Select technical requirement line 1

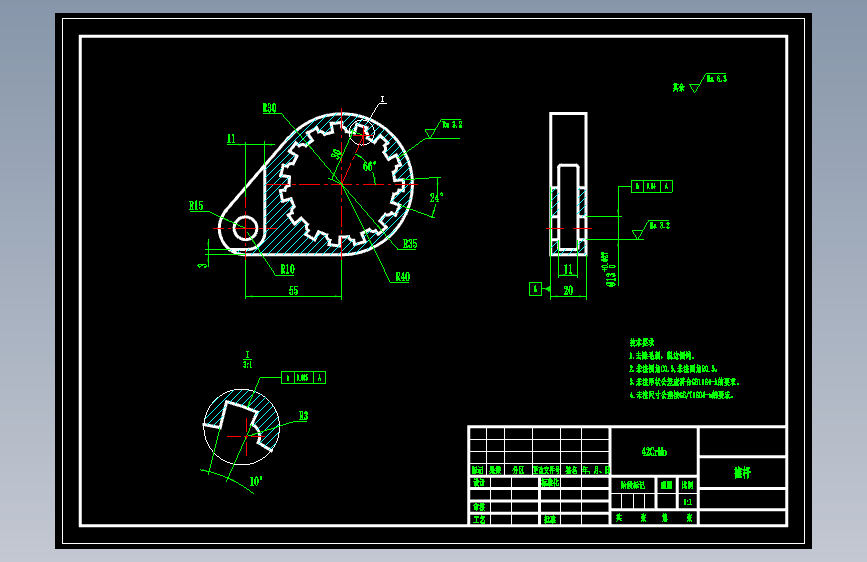pyautogui.click(x=662, y=356)
